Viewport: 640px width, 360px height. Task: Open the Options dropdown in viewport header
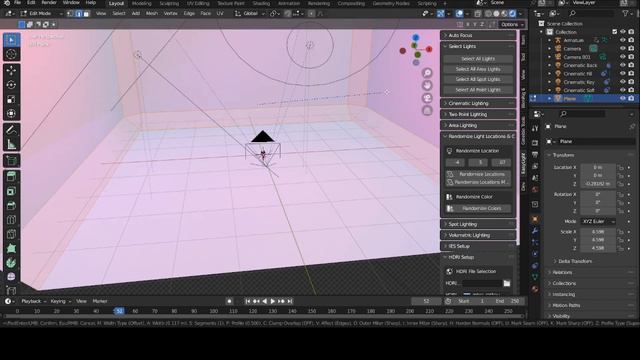point(512,24)
